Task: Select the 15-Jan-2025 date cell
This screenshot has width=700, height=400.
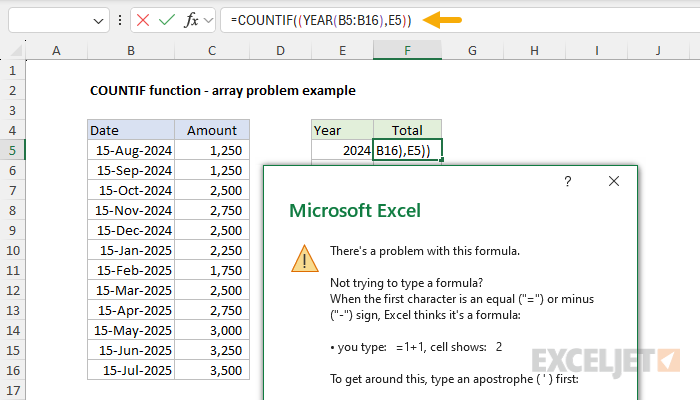Action: [x=131, y=250]
